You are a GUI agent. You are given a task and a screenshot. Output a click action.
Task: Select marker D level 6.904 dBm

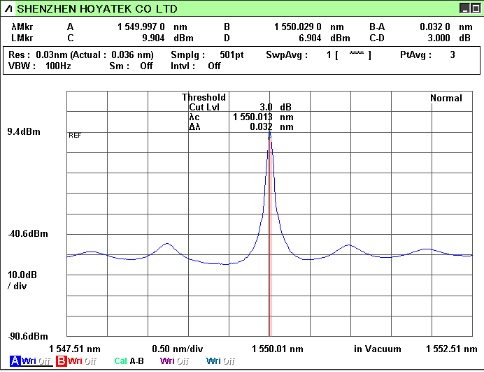[324, 38]
